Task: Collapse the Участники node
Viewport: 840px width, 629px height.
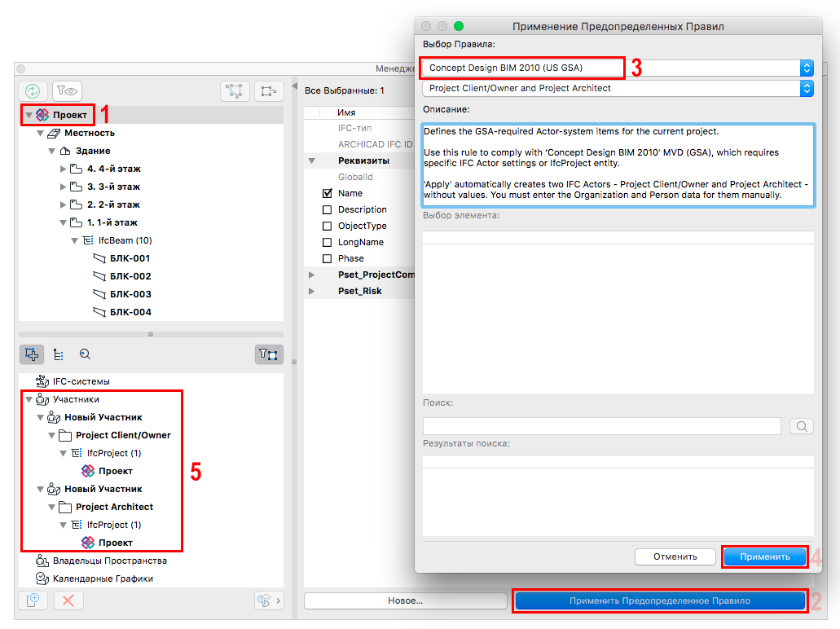Action: tap(29, 400)
